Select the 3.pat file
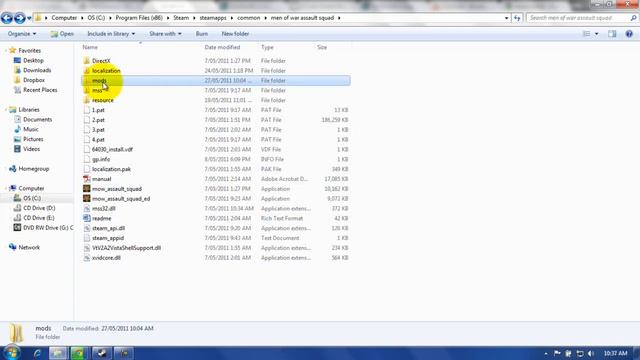This screenshot has width=640, height=360. point(98,130)
